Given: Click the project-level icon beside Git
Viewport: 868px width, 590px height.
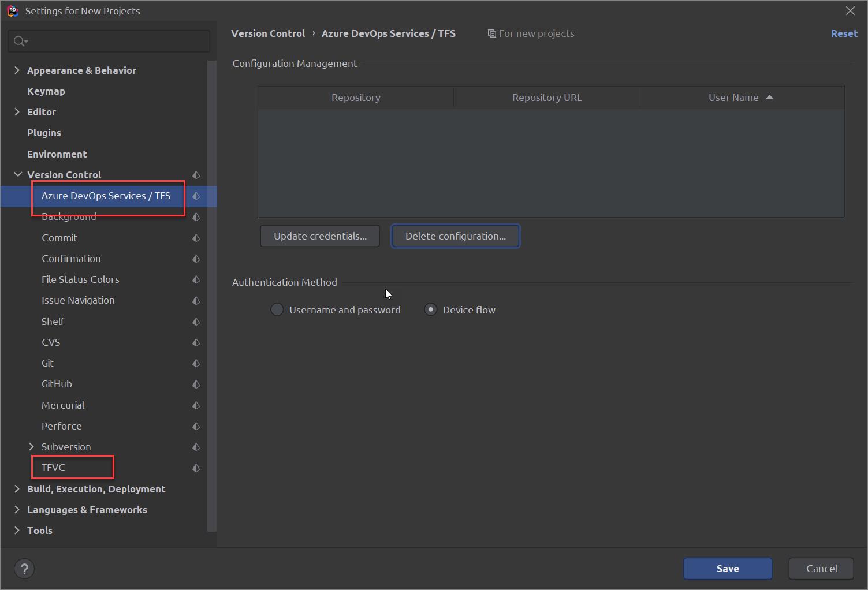Looking at the screenshot, I should tap(196, 363).
